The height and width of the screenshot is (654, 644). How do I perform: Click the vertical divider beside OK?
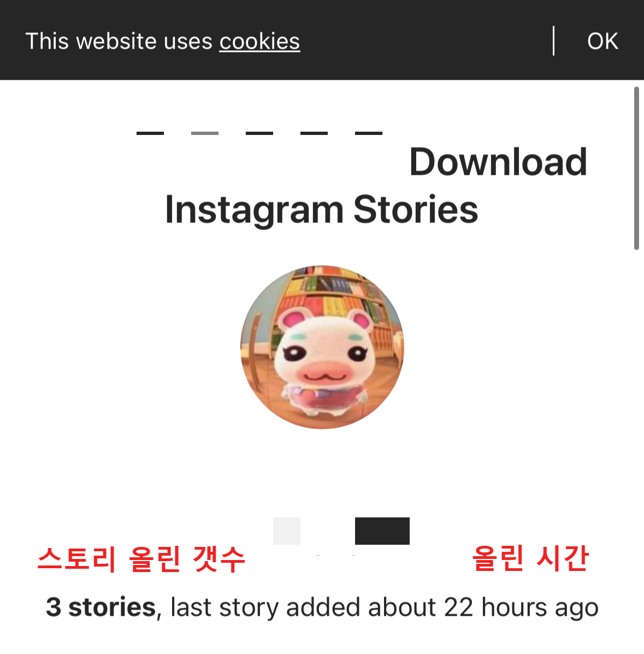tap(553, 40)
